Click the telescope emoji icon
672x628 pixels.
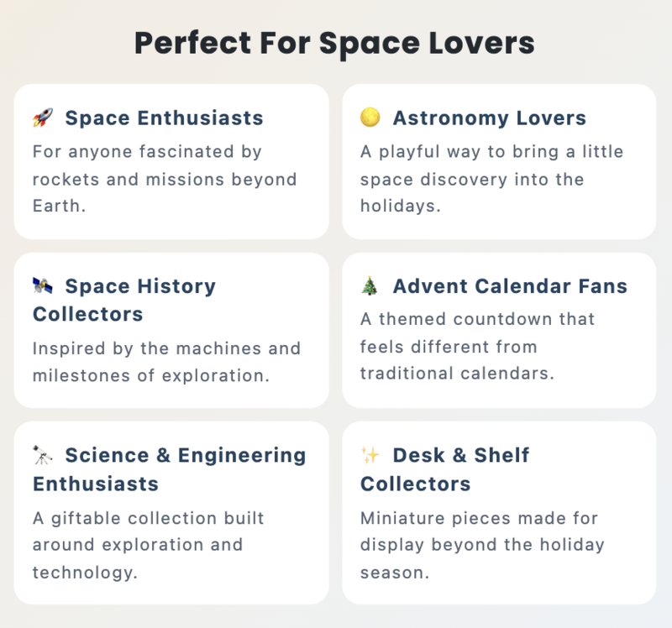pyautogui.click(x=43, y=455)
